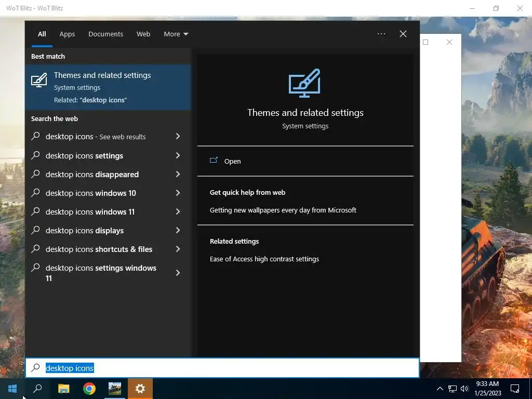Switch to the Web search tab

pyautogui.click(x=143, y=34)
